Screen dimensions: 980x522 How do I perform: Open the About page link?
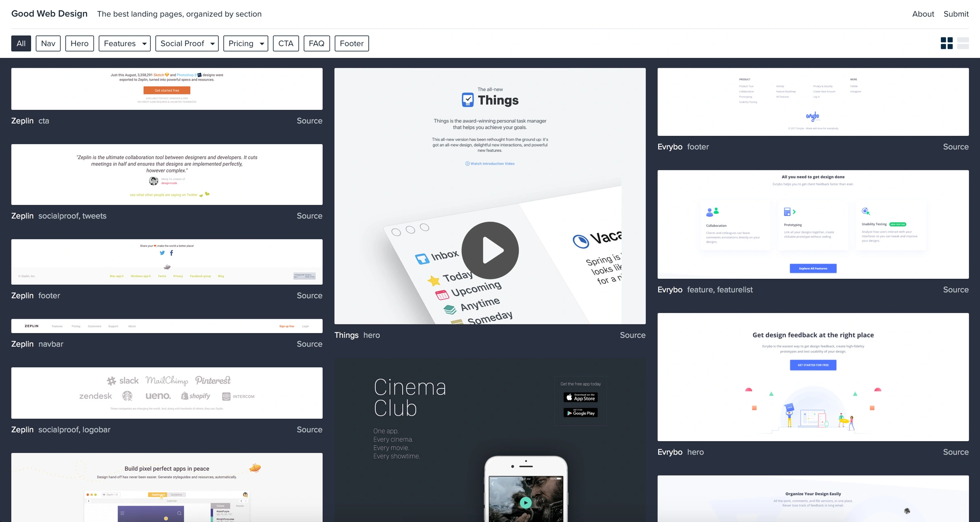923,14
